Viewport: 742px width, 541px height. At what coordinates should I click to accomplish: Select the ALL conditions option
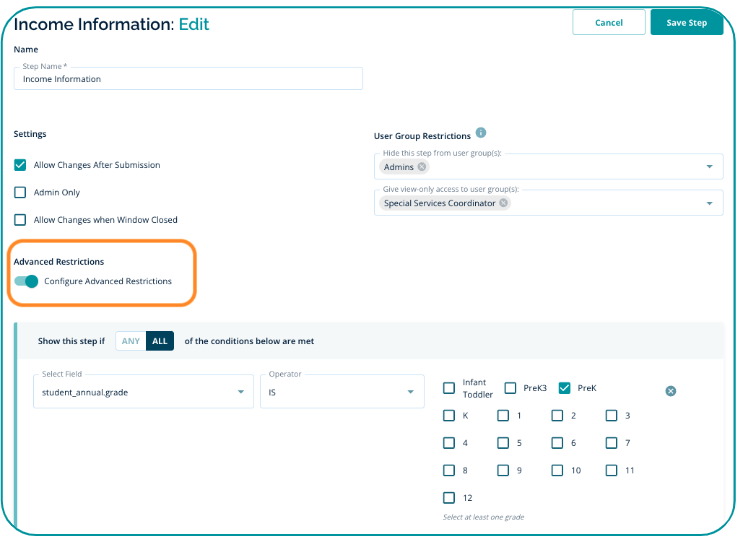click(x=159, y=341)
